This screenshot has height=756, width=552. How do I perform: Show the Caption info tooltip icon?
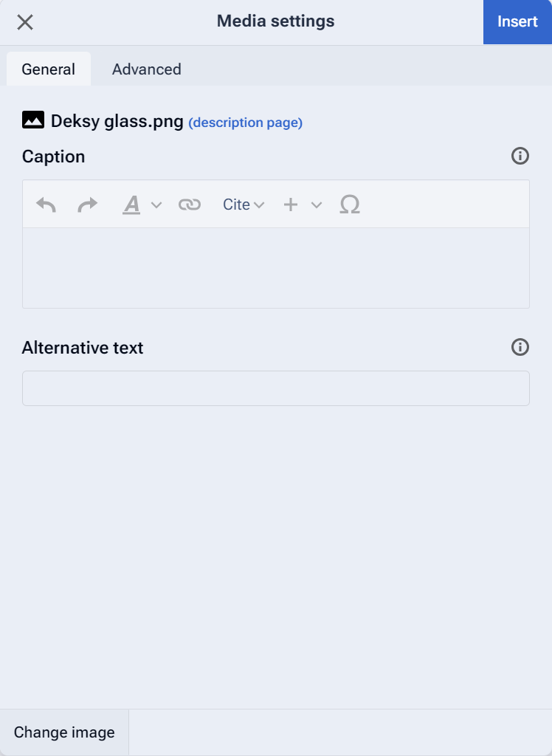(520, 156)
